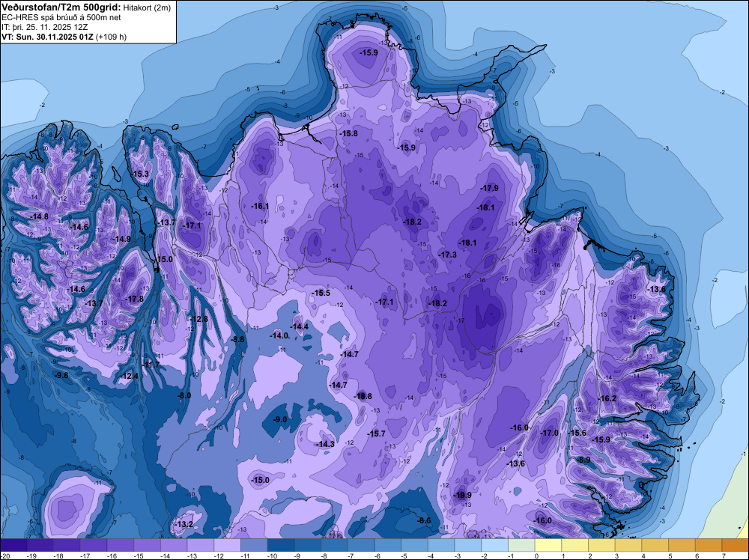Click the -13.2 temperature label

[184, 524]
